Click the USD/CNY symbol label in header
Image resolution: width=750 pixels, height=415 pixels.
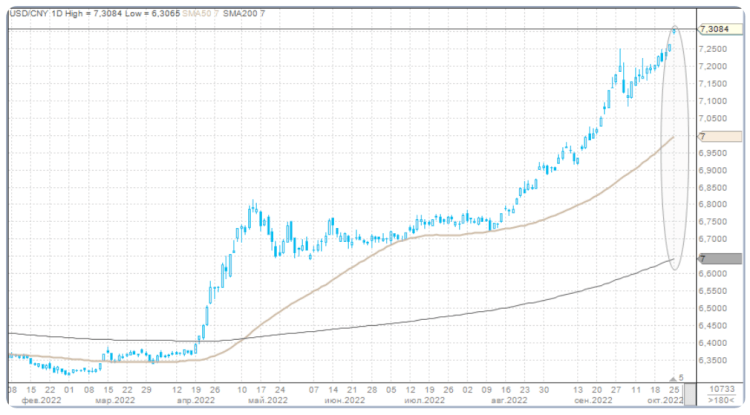[28, 11]
